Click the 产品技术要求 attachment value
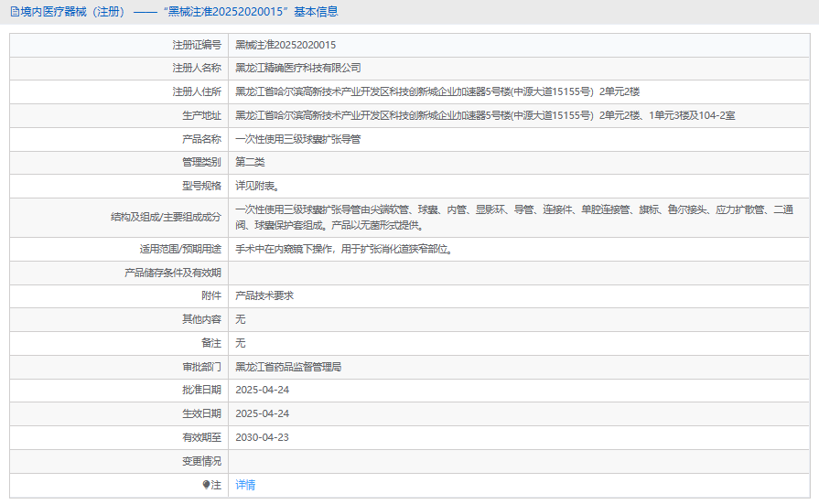The image size is (819, 504). (x=264, y=295)
